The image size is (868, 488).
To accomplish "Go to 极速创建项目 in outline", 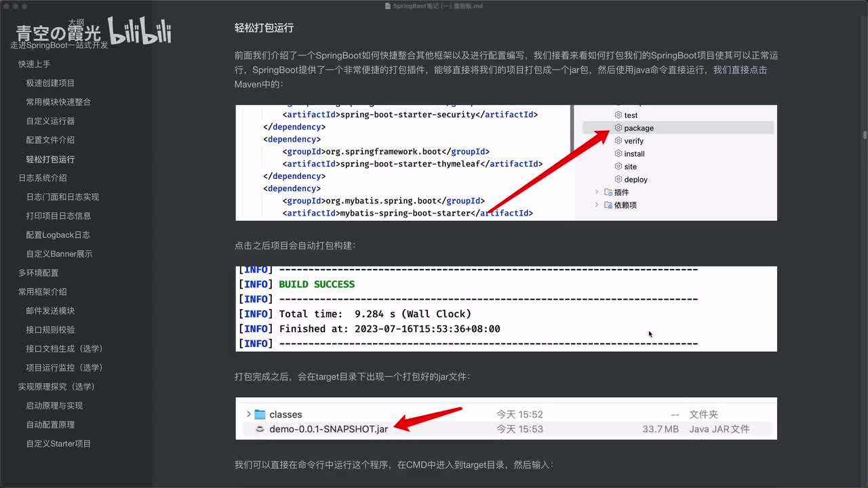I will pyautogui.click(x=50, y=83).
